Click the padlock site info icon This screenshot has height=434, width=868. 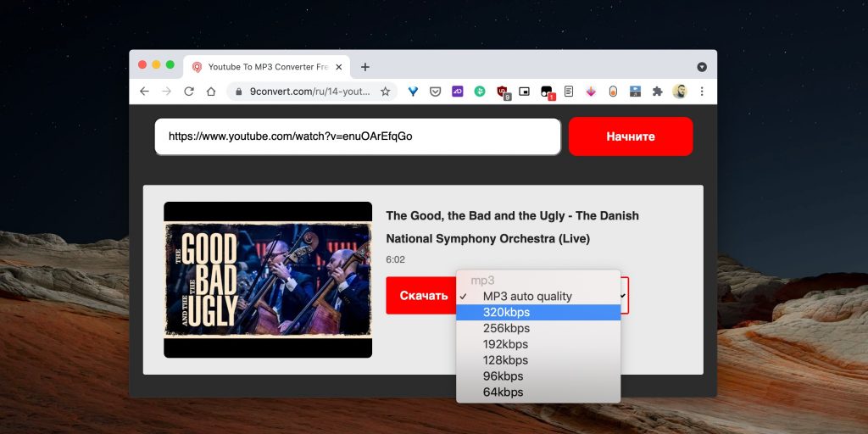pyautogui.click(x=239, y=92)
